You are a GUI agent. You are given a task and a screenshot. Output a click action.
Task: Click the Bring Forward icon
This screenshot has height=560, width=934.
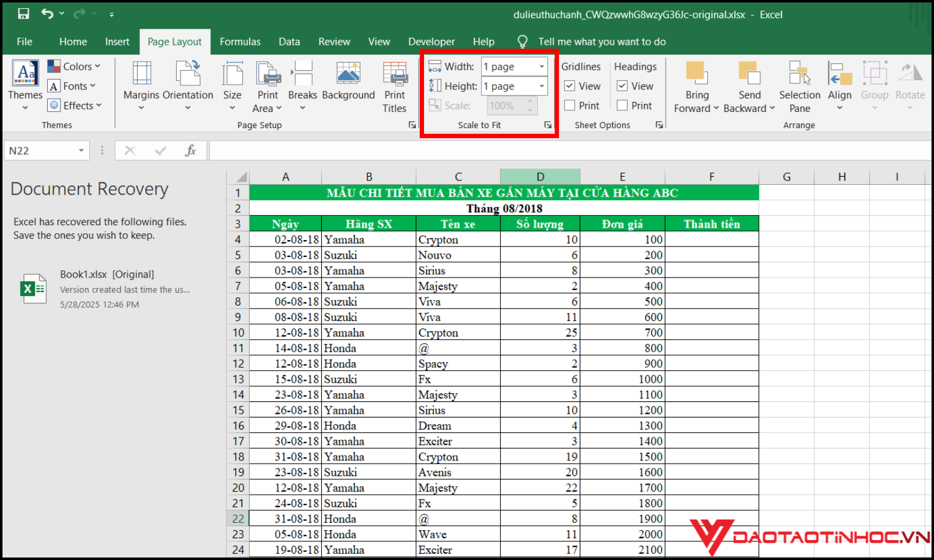[x=696, y=74]
